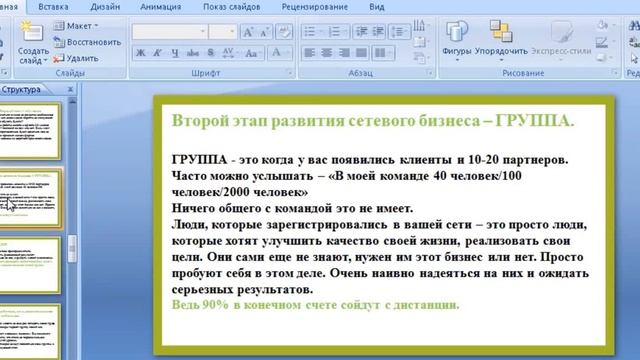
Task: Open line spacing options
Action: tap(398, 31)
